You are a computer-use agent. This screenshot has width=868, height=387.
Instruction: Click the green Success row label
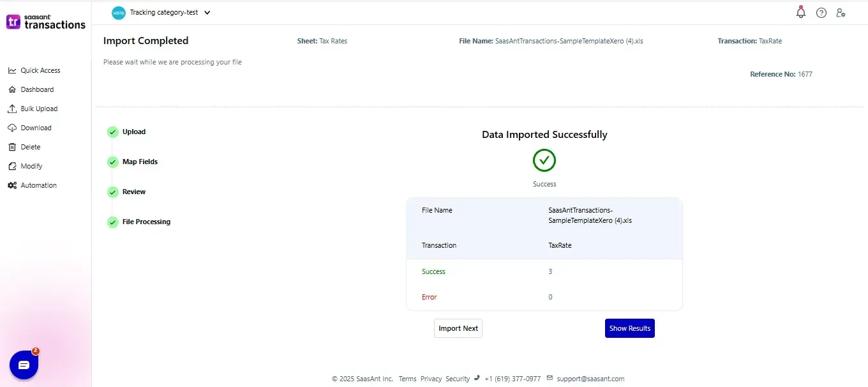pyautogui.click(x=433, y=271)
